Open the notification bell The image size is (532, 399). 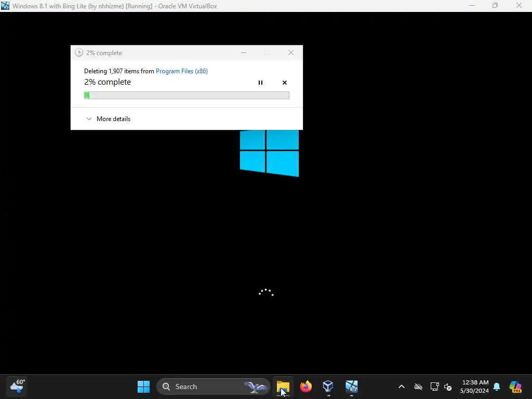[x=497, y=387]
